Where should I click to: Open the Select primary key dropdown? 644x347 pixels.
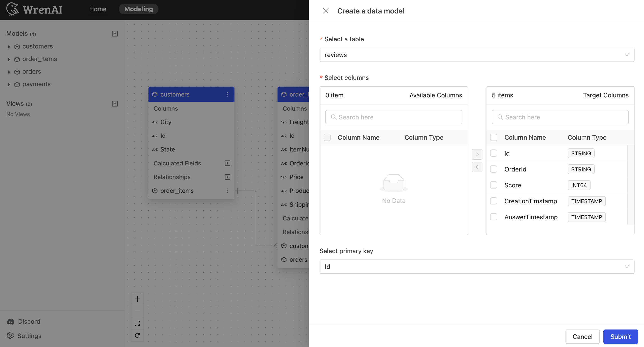tap(477, 266)
